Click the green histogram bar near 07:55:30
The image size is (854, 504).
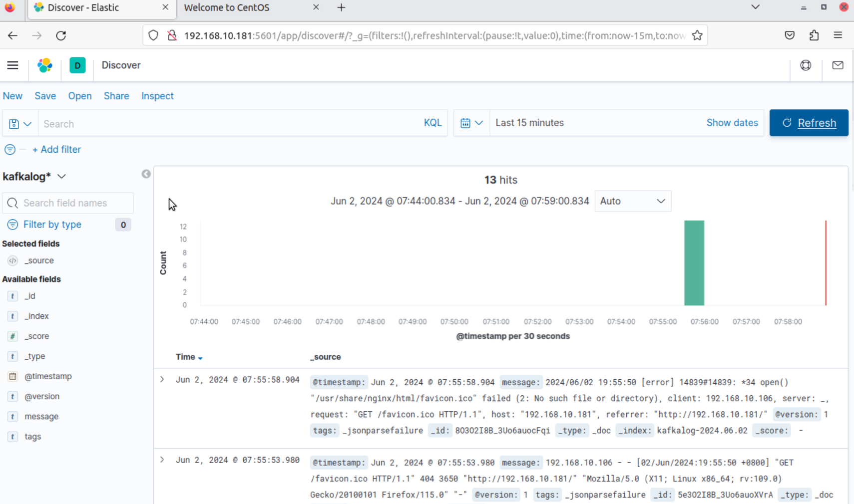coord(694,263)
